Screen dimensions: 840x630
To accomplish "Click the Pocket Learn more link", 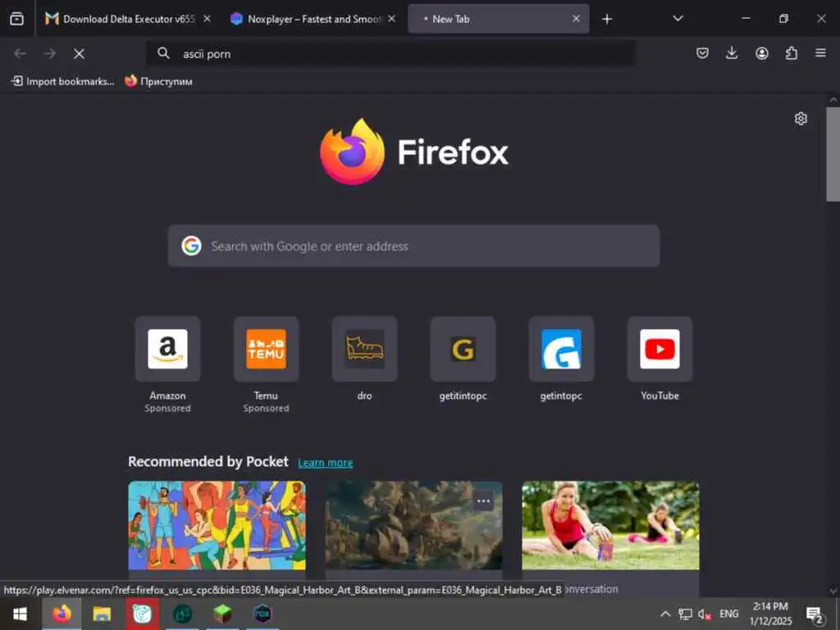I will point(325,463).
